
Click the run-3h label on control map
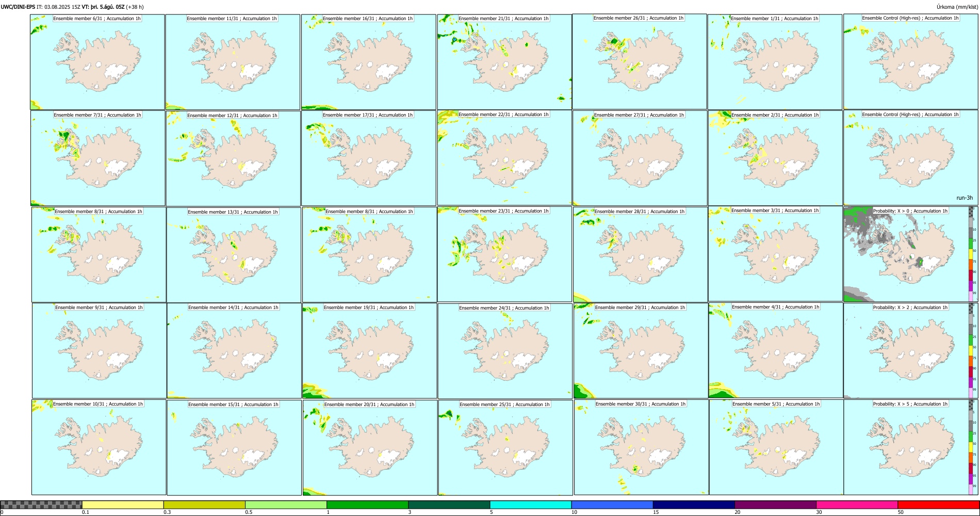coord(964,198)
